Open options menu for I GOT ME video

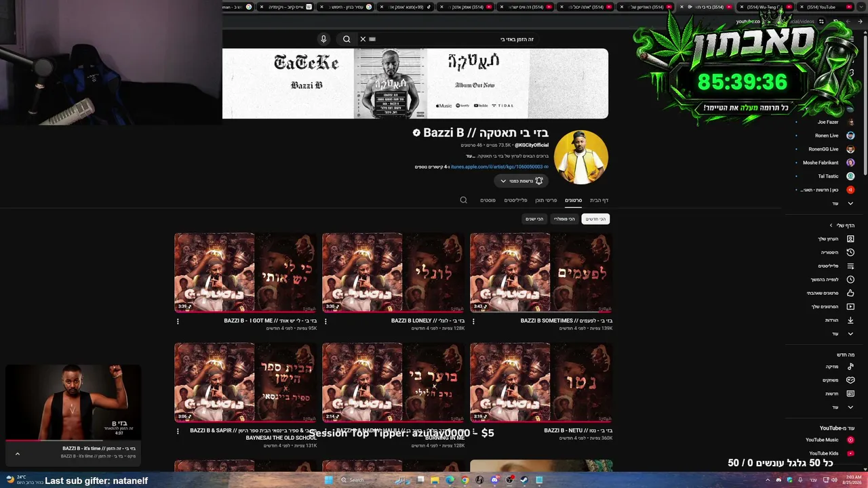(x=178, y=321)
